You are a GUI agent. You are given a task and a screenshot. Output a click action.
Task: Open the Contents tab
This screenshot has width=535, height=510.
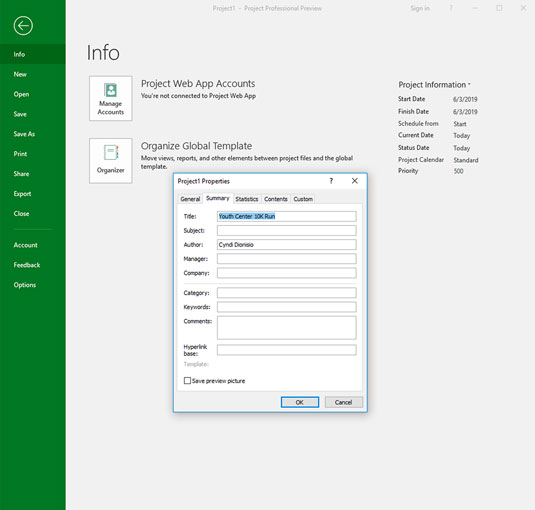276,199
